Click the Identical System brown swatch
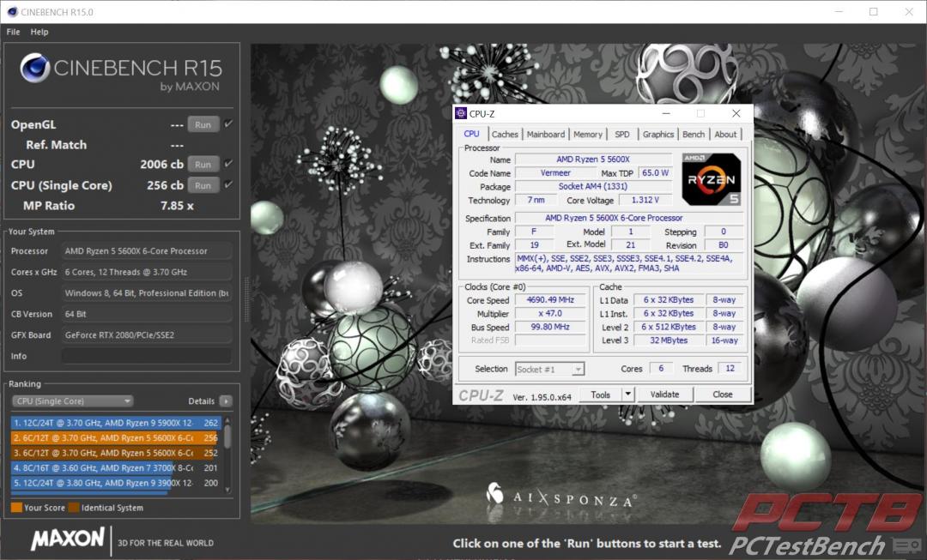Viewport: 927px width, 560px height. tap(73, 508)
